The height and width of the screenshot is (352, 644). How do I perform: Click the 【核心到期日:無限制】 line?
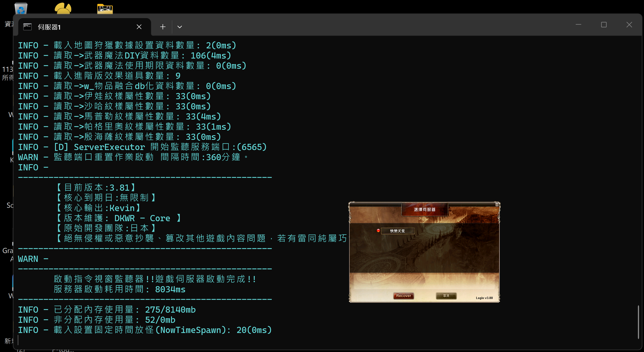click(x=106, y=198)
